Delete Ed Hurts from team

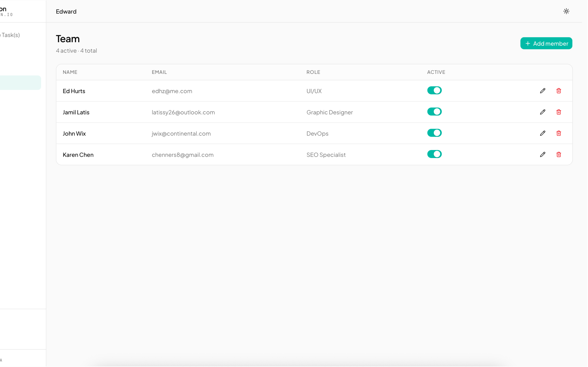(x=559, y=91)
